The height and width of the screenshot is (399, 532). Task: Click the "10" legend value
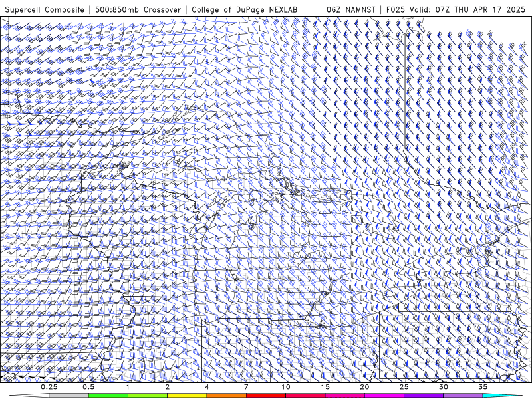click(286, 387)
